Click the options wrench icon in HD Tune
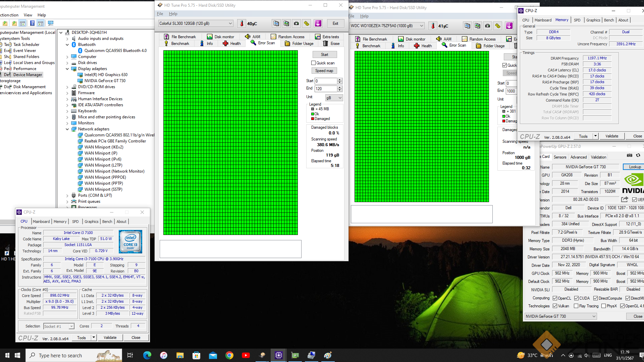Screen dimensions: 644x362 pyautogui.click(x=307, y=23)
